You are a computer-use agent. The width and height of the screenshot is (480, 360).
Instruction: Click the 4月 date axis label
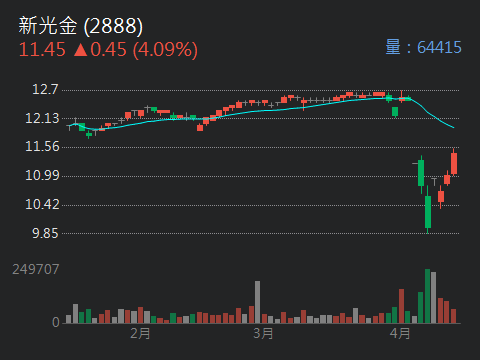400,333
